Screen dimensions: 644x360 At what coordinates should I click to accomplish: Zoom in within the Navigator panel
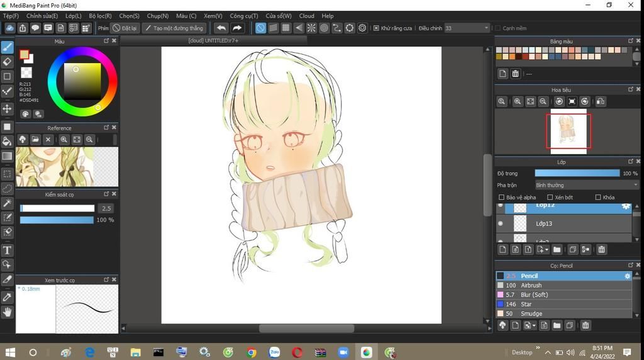click(x=518, y=101)
